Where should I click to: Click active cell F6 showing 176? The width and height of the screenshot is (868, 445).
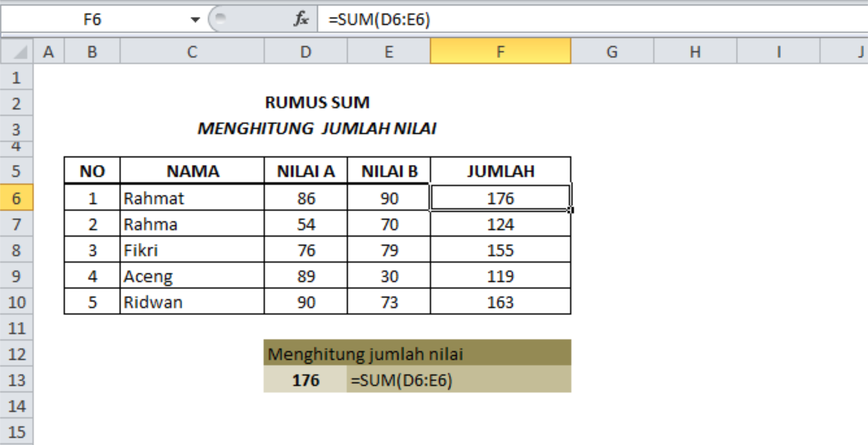[501, 198]
